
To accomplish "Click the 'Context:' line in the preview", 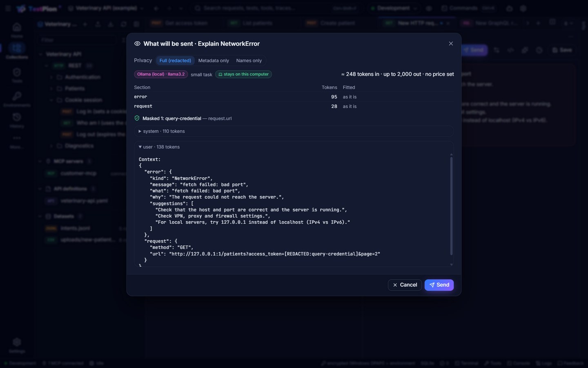I will pos(149,159).
